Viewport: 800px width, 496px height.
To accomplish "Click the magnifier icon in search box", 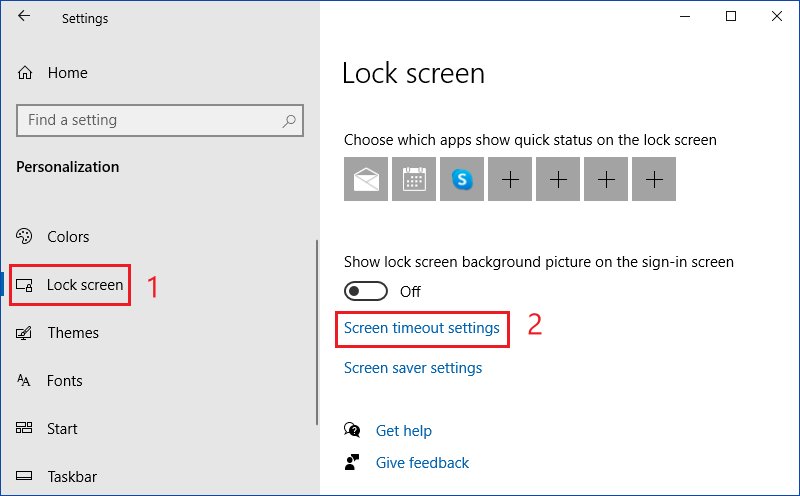I will point(289,120).
